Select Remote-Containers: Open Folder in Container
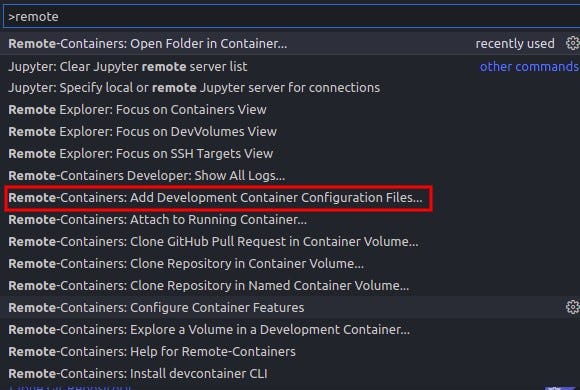The height and width of the screenshot is (390, 580). point(290,44)
